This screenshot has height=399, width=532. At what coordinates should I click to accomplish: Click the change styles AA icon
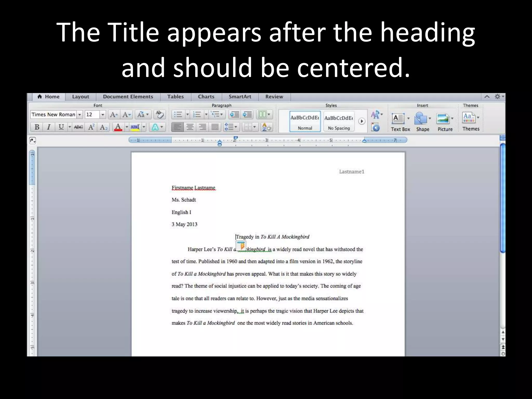coord(376,115)
